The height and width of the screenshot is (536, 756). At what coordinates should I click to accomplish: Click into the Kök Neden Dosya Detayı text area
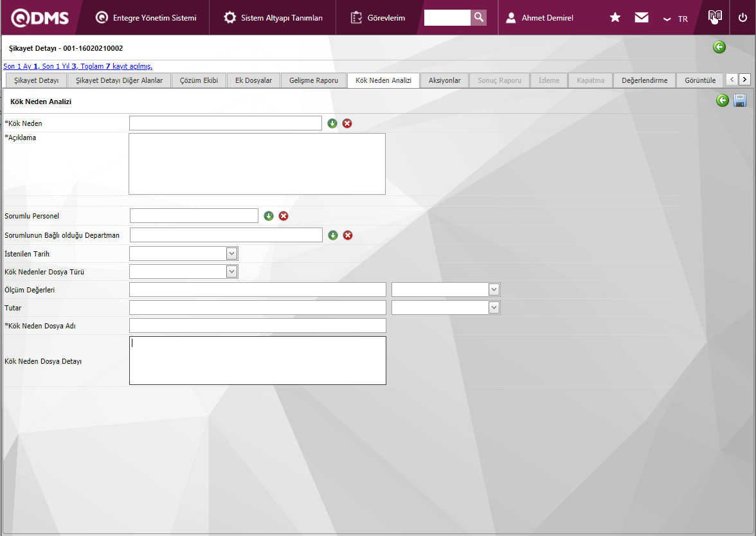(x=257, y=361)
